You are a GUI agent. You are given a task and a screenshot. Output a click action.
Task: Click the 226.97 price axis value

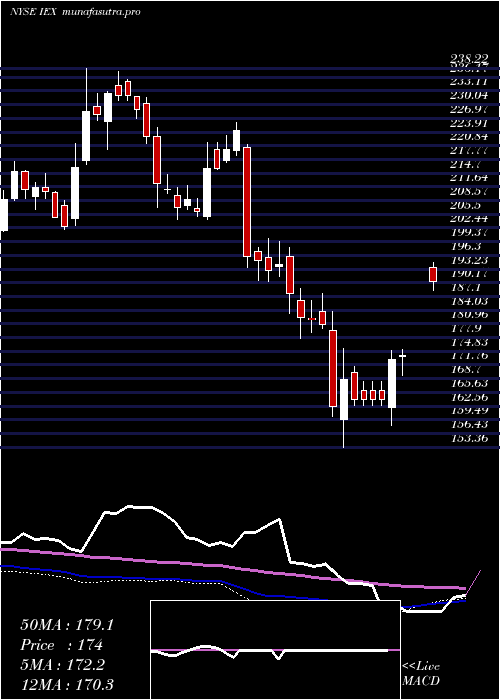469,109
